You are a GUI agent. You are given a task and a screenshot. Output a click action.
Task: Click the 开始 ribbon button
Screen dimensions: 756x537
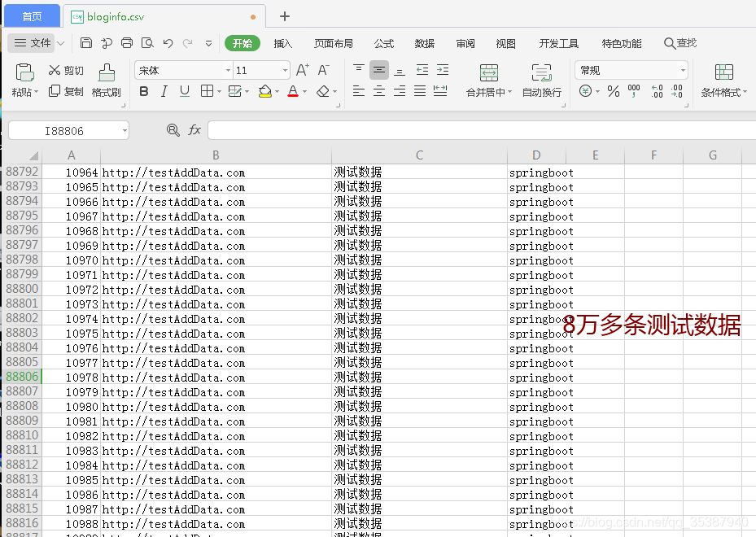(243, 43)
